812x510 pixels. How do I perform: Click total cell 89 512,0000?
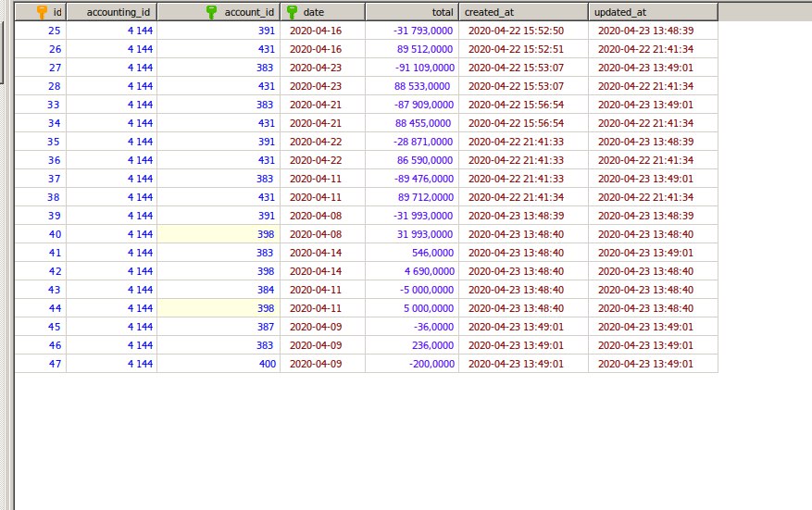point(412,49)
